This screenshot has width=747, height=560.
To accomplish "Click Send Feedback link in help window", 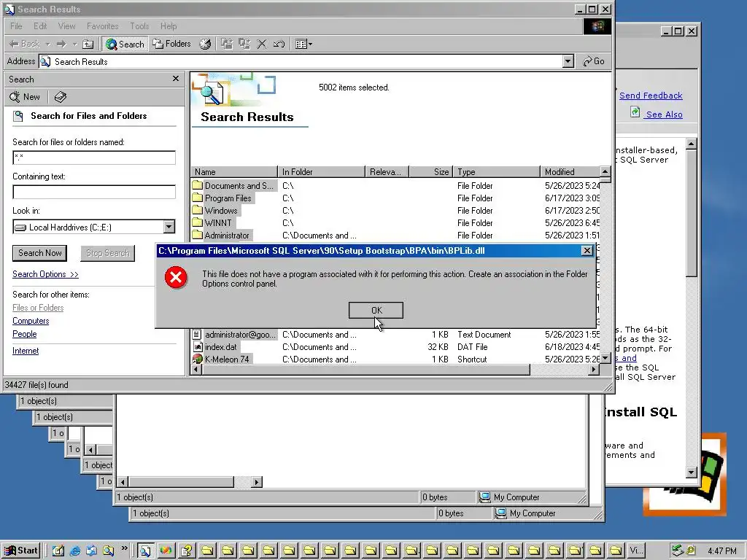I will tap(651, 96).
